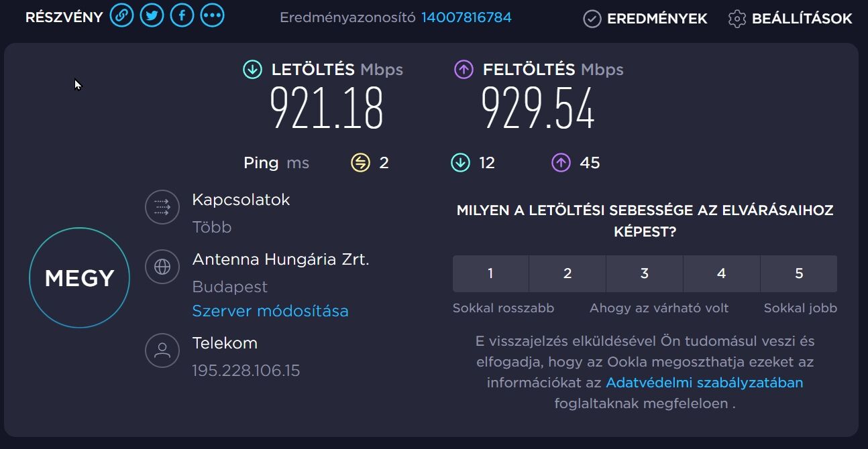Choose rating 5 Sokkal jobb
This screenshot has width=868, height=449.
pyautogui.click(x=798, y=273)
